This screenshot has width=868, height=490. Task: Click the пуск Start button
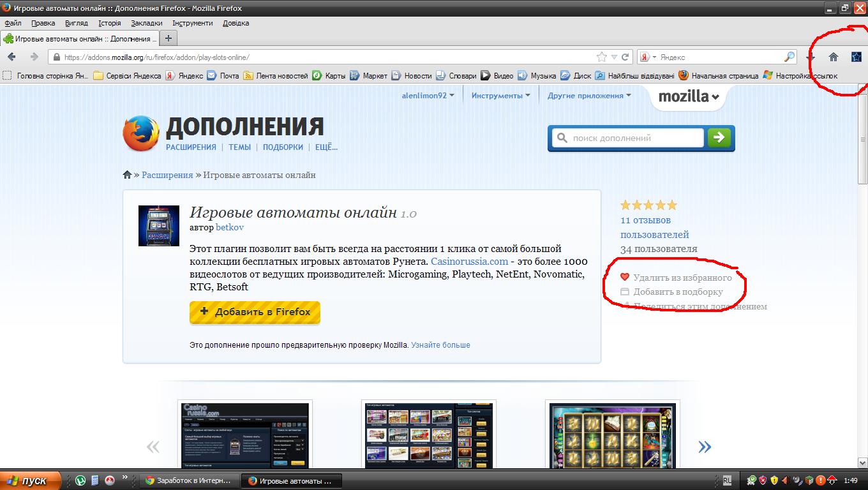tap(31, 480)
